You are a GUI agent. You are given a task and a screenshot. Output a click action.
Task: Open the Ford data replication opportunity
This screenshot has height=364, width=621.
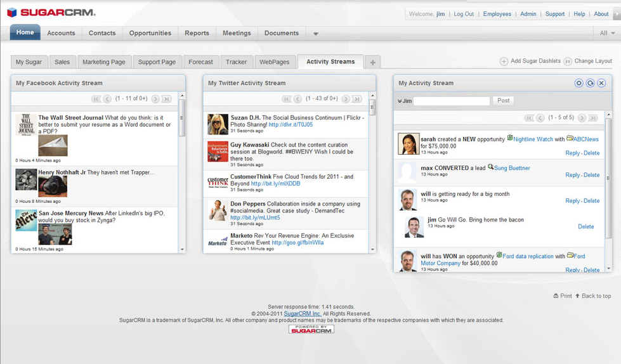[x=528, y=256]
